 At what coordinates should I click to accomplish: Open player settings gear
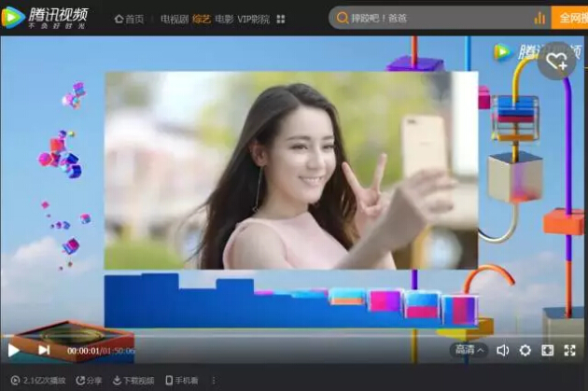coord(525,350)
